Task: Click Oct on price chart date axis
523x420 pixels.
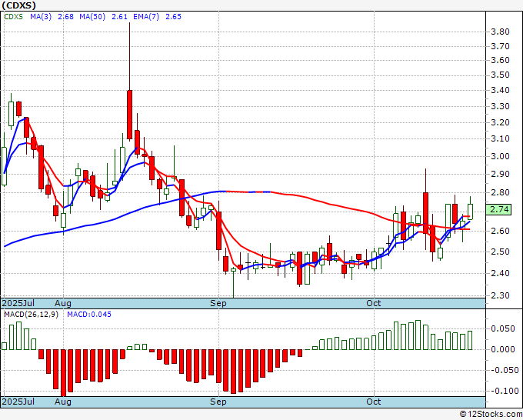Action: (374, 303)
